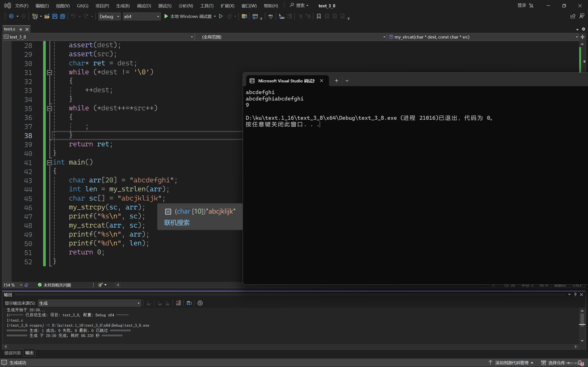The width and height of the screenshot is (588, 367).
Task: Toggle timestamp clock icon in Output toolbar
Action: click(x=200, y=303)
